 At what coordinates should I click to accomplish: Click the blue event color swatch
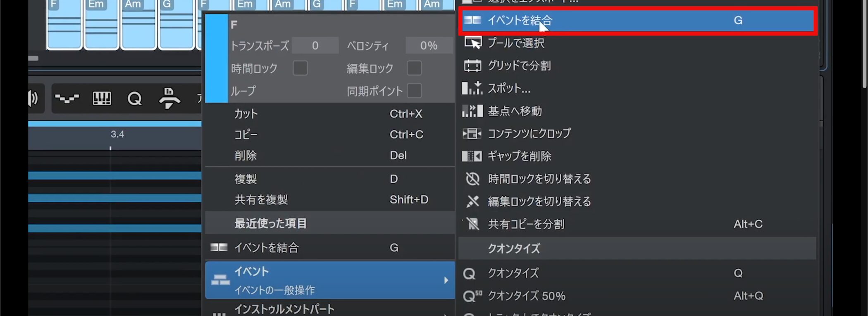click(216, 58)
